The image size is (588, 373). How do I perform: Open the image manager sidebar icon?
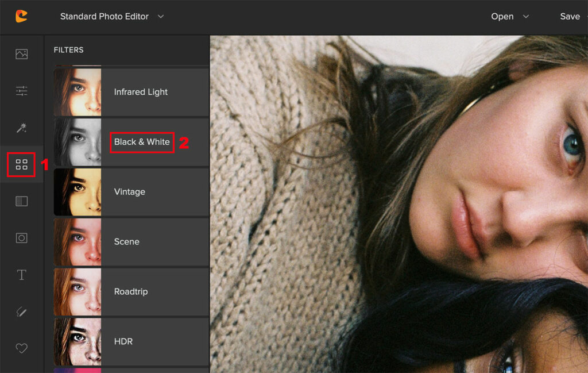point(22,54)
